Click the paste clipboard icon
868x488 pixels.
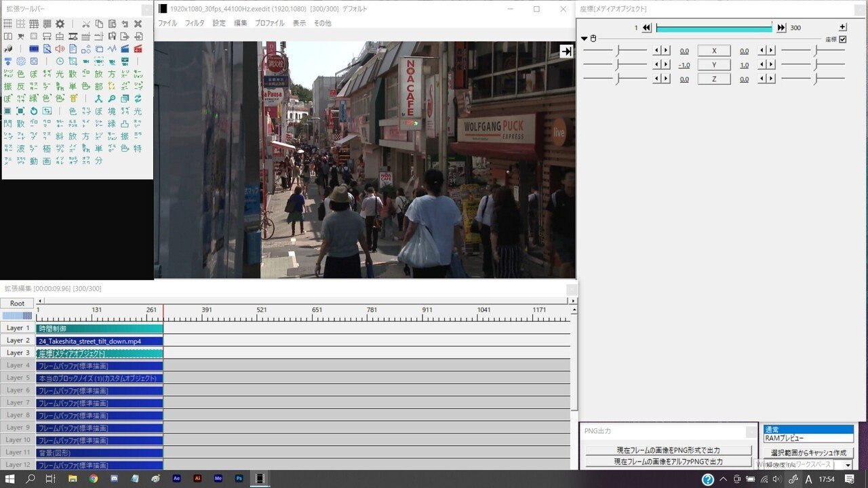[x=112, y=24]
